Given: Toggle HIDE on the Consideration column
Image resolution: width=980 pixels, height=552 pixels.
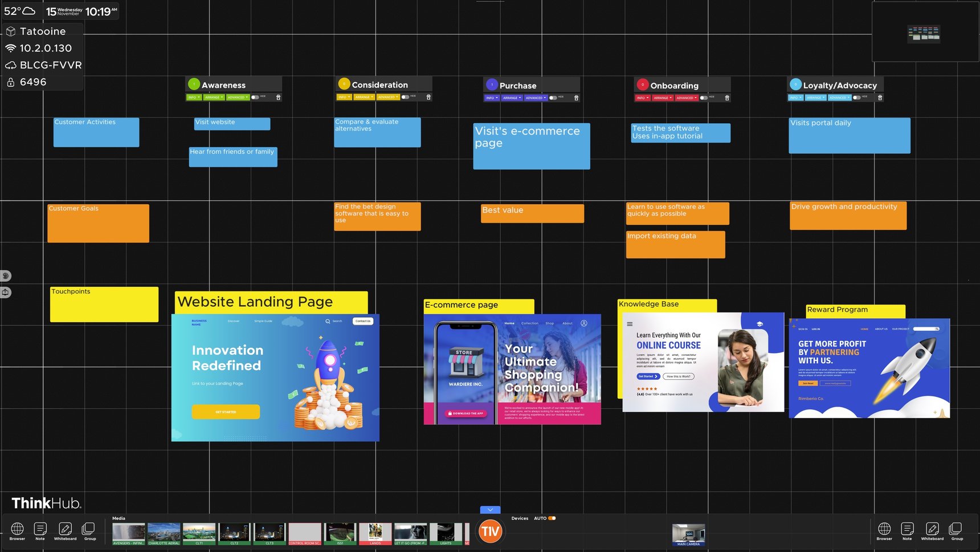Looking at the screenshot, I should (x=405, y=97).
